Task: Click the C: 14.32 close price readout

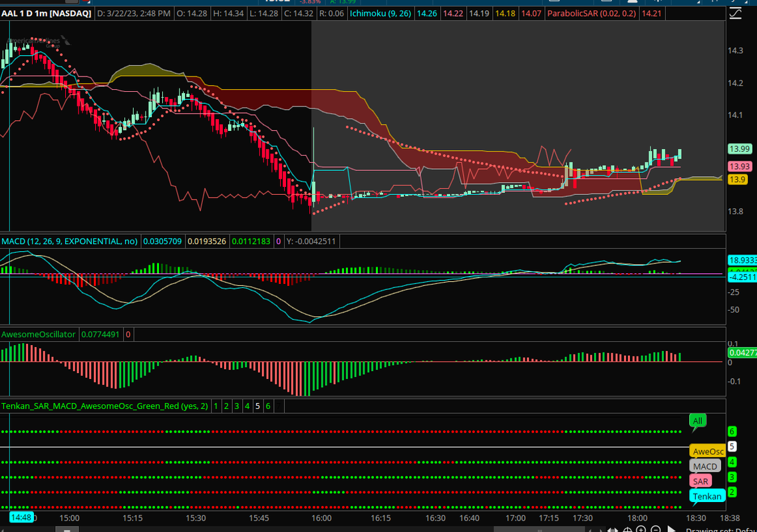Action: 299,13
